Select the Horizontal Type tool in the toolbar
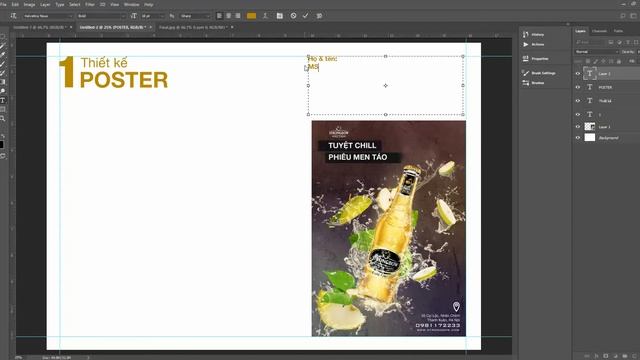Image resolution: width=640 pixels, height=360 pixels. 2,100
